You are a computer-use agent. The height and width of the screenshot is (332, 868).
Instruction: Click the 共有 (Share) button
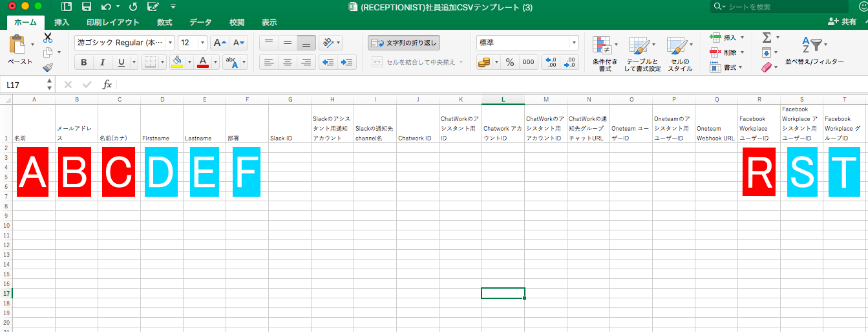coord(842,22)
